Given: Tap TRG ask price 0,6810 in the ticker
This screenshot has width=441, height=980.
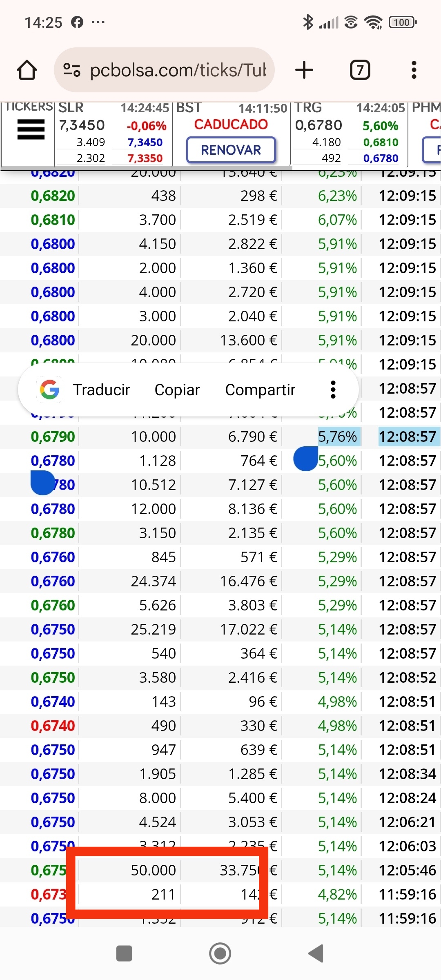Looking at the screenshot, I should (x=381, y=142).
